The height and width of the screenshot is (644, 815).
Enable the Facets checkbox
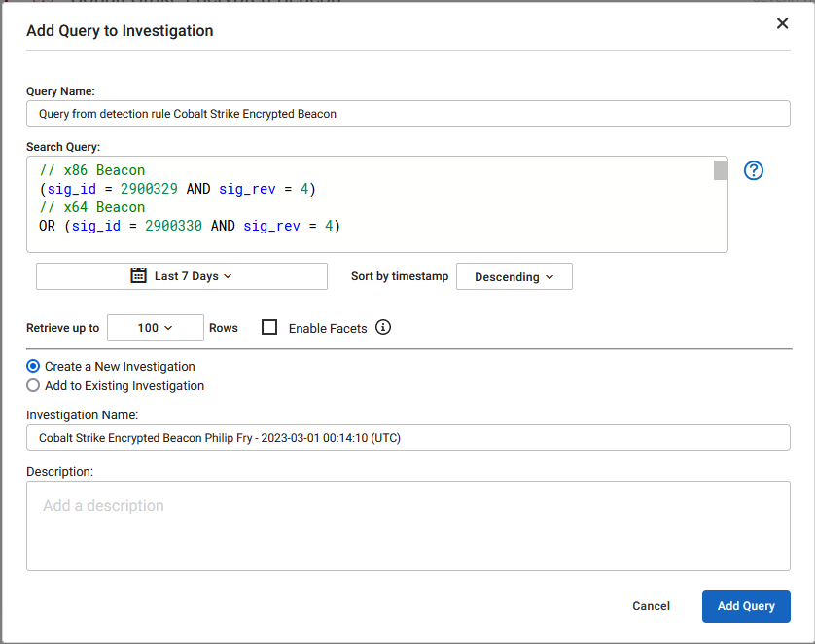coord(269,327)
